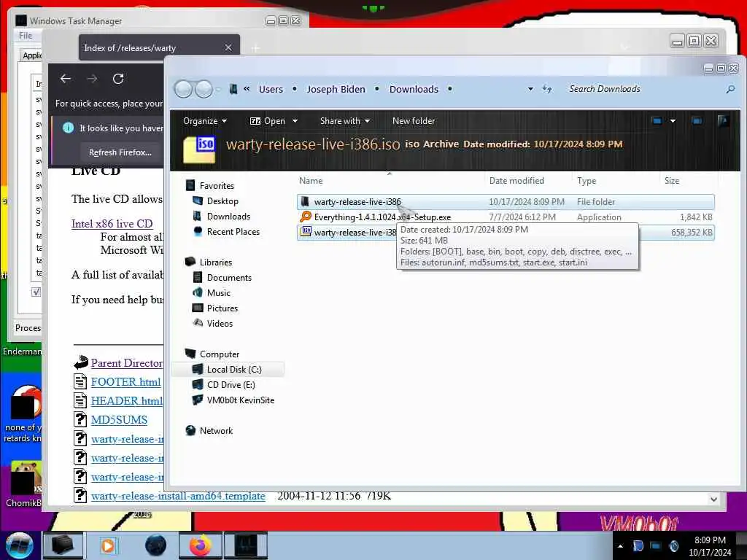Open the MD5SUMS link
Image resolution: width=747 pixels, height=560 pixels.
tap(119, 420)
